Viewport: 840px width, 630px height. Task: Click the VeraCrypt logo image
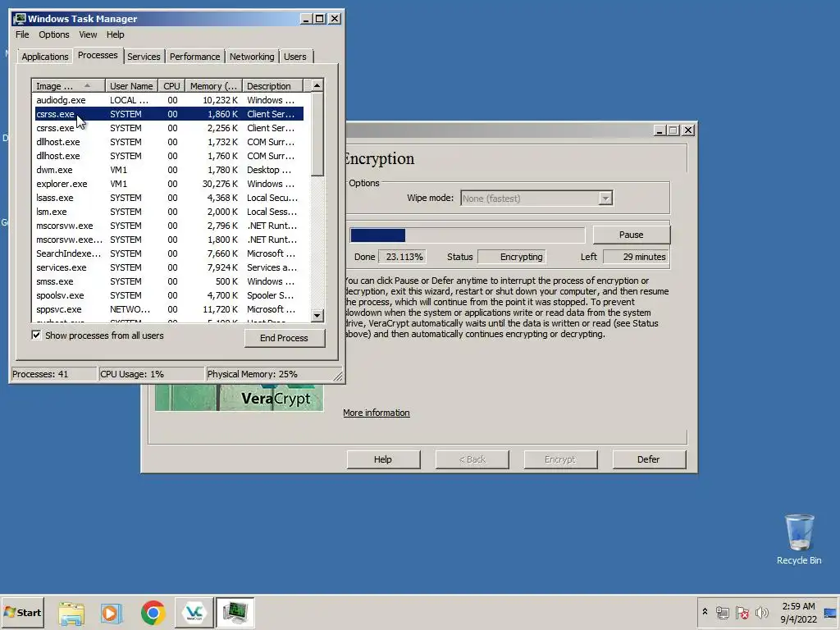click(x=239, y=398)
